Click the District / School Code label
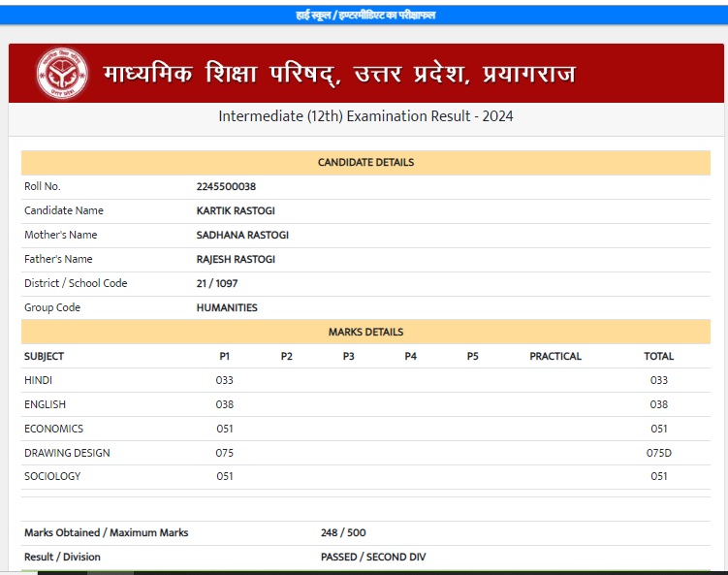Screen dimensions: 728x575 76,283
